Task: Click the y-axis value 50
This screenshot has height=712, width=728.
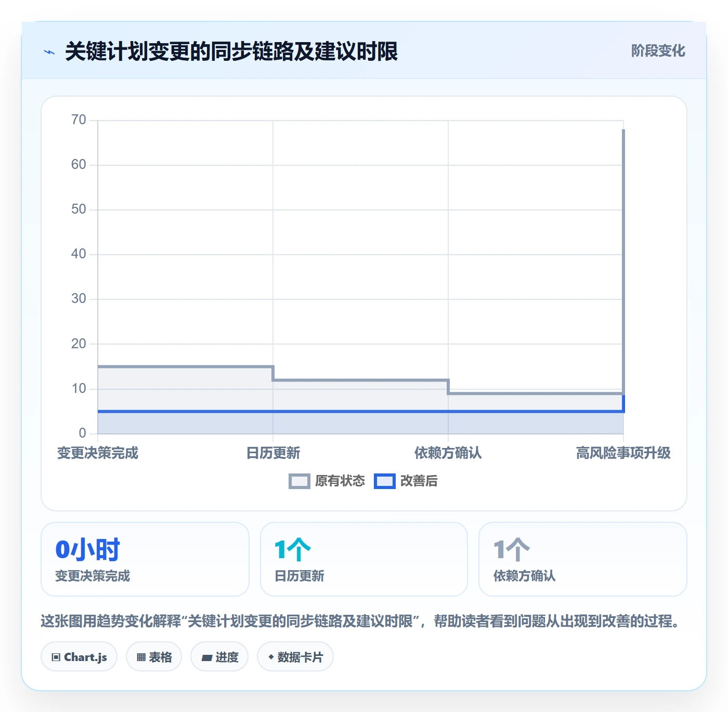Action: [79, 209]
